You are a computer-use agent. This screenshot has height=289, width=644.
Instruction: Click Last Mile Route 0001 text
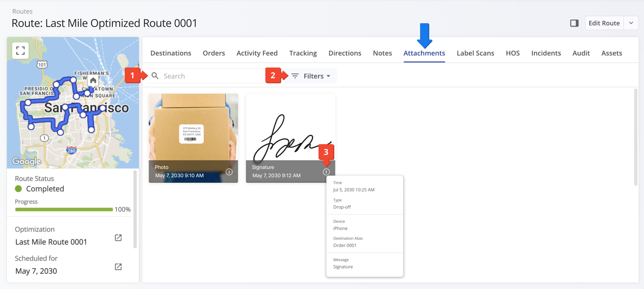[x=51, y=242]
